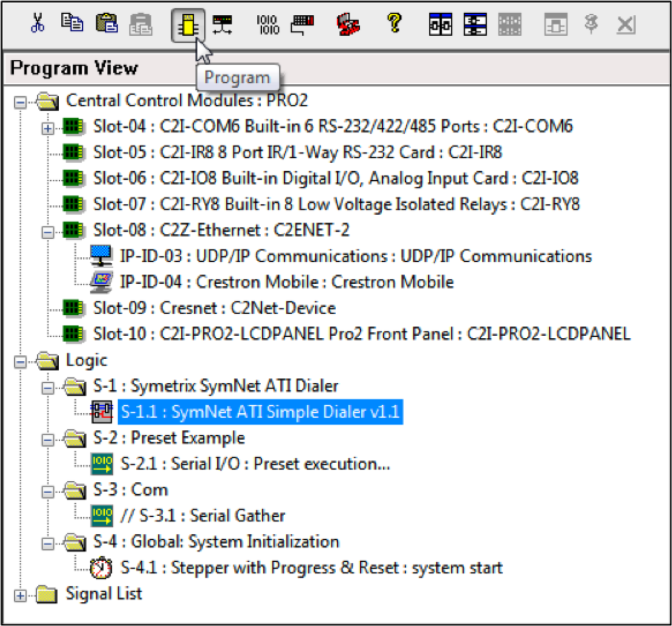Toggle the two-pane split view icon
Image resolution: width=672 pixels, height=626 pixels.
(x=439, y=23)
